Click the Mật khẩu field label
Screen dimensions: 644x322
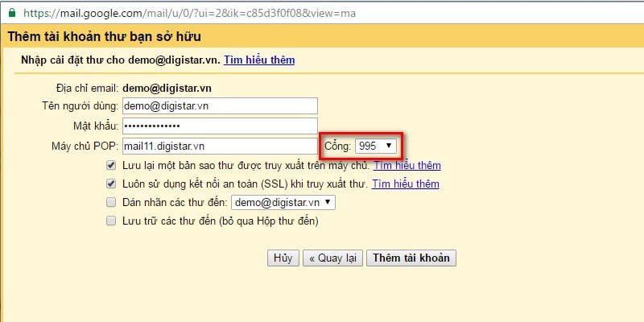click(95, 126)
